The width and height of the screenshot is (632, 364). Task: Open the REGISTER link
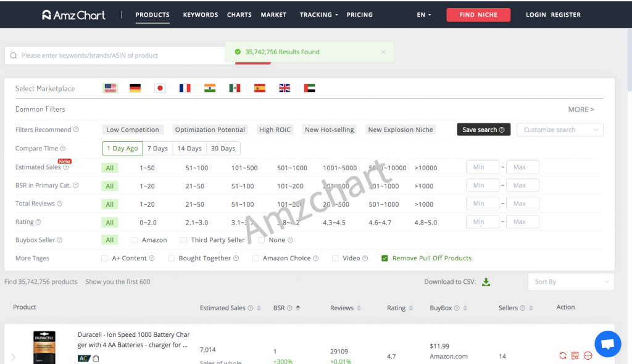[566, 15]
